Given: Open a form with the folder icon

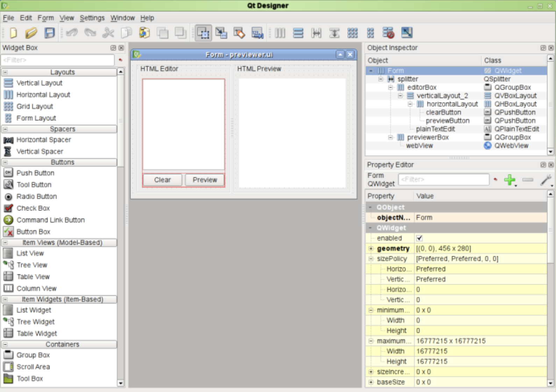Looking at the screenshot, I should click(x=31, y=33).
